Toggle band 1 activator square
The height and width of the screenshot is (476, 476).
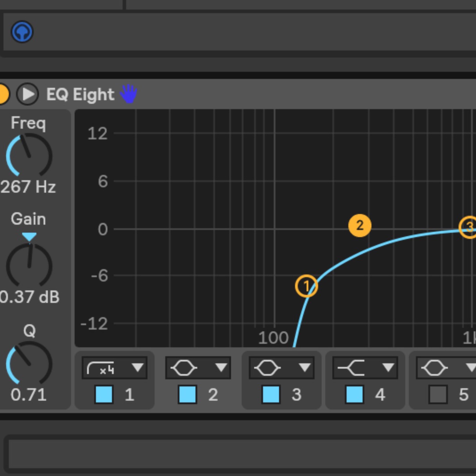click(x=104, y=394)
